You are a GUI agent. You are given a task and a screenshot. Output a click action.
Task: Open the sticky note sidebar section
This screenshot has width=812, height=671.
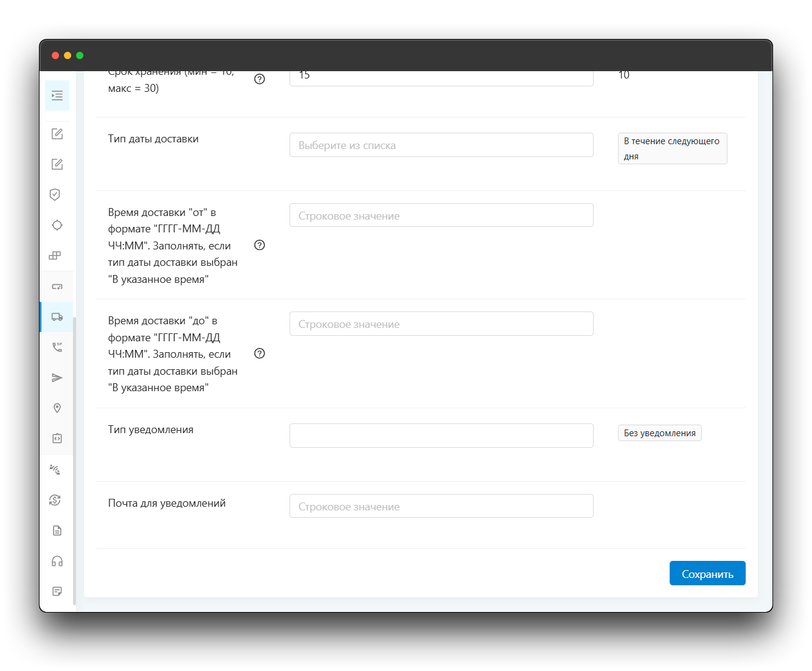57,591
